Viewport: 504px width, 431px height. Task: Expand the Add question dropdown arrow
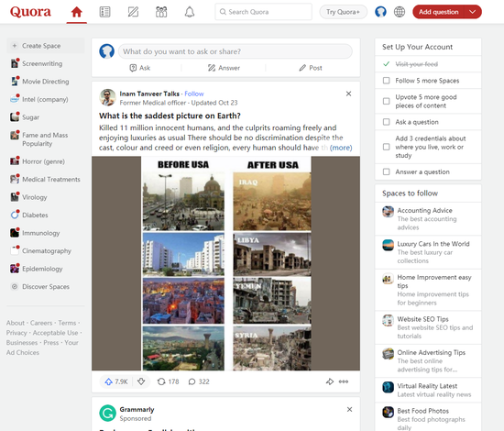coord(472,12)
